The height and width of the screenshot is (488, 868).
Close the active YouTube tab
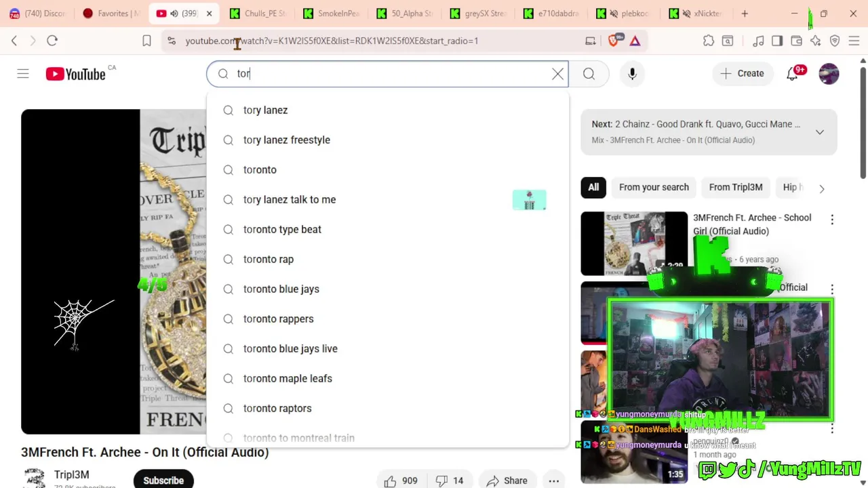[x=209, y=14]
